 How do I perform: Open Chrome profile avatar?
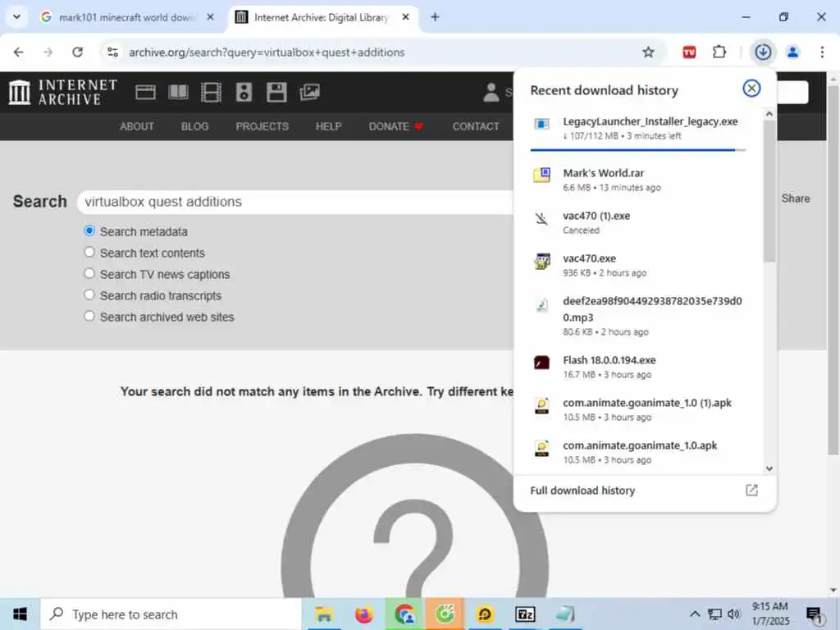pyautogui.click(x=793, y=52)
